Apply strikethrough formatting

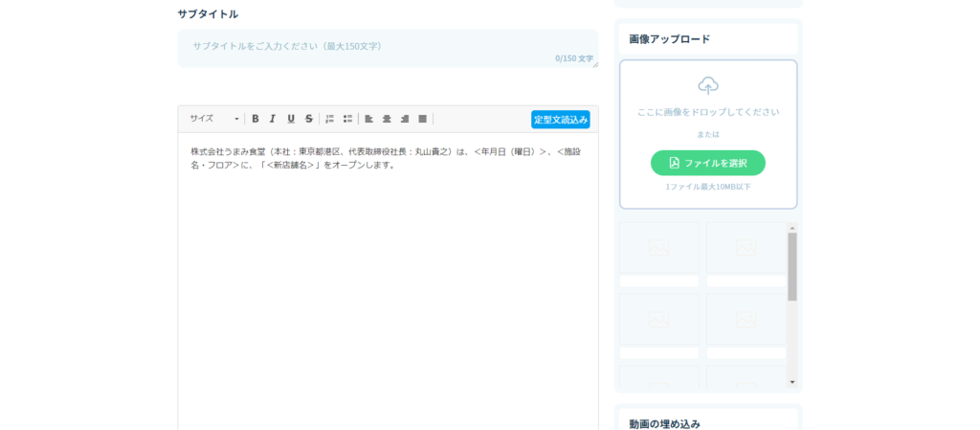click(x=309, y=119)
